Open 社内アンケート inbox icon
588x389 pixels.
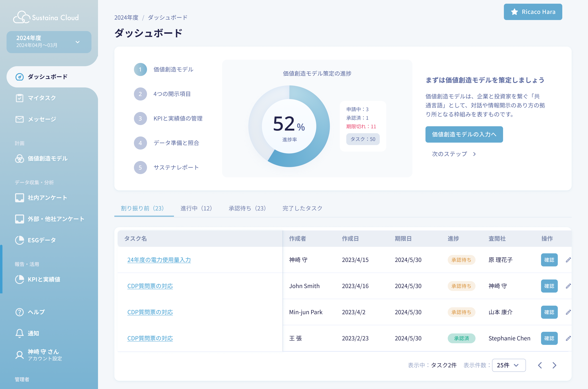point(20,198)
